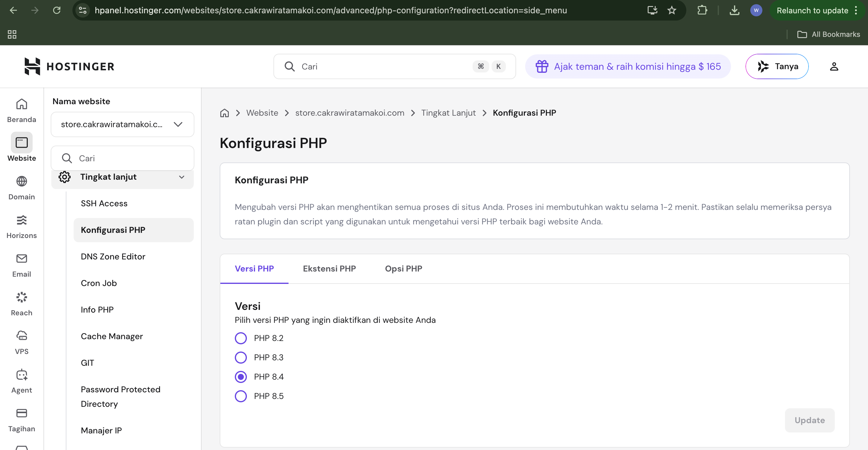868x450 pixels.
Task: Click the Hostinger logo
Action: (x=69, y=66)
